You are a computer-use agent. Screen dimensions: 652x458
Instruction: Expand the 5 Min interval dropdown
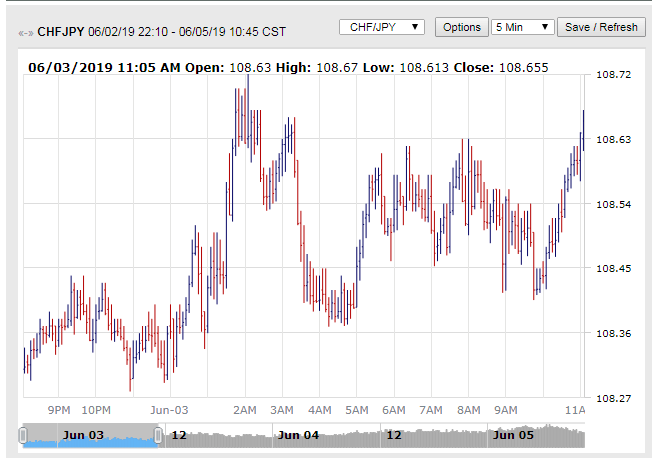point(522,27)
